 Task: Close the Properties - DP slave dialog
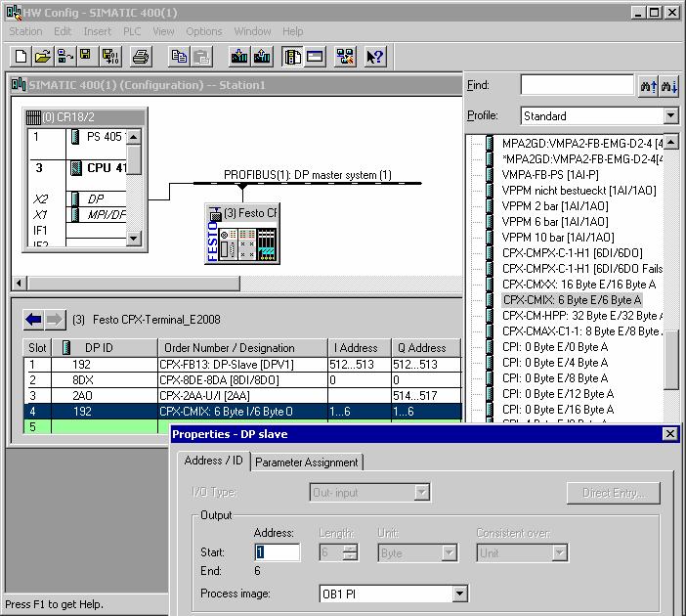coord(669,434)
